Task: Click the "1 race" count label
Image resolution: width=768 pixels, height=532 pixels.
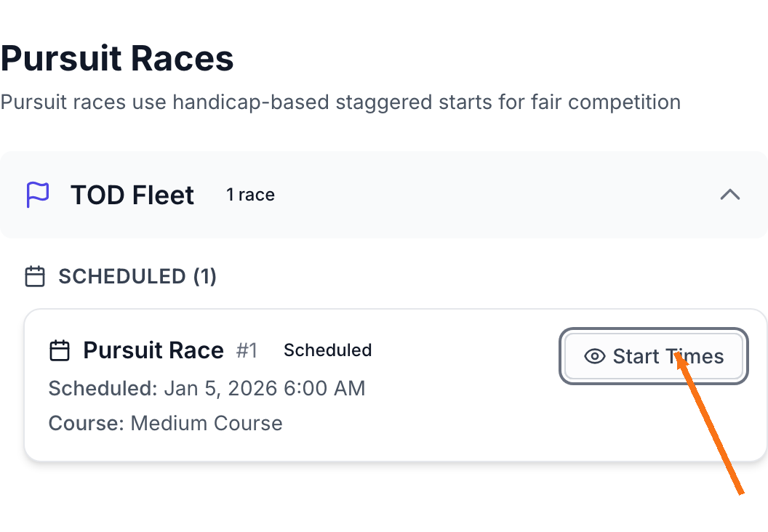Action: coord(249,194)
